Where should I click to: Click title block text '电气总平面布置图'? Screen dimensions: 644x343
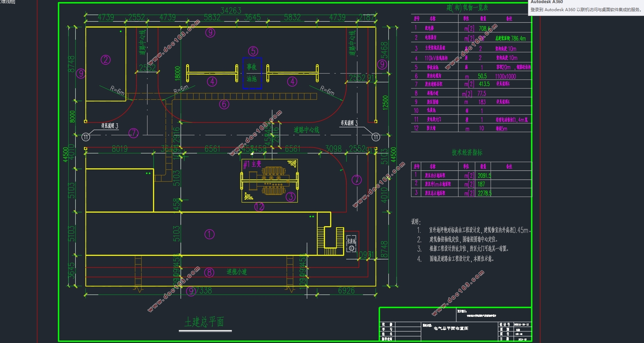click(451, 328)
